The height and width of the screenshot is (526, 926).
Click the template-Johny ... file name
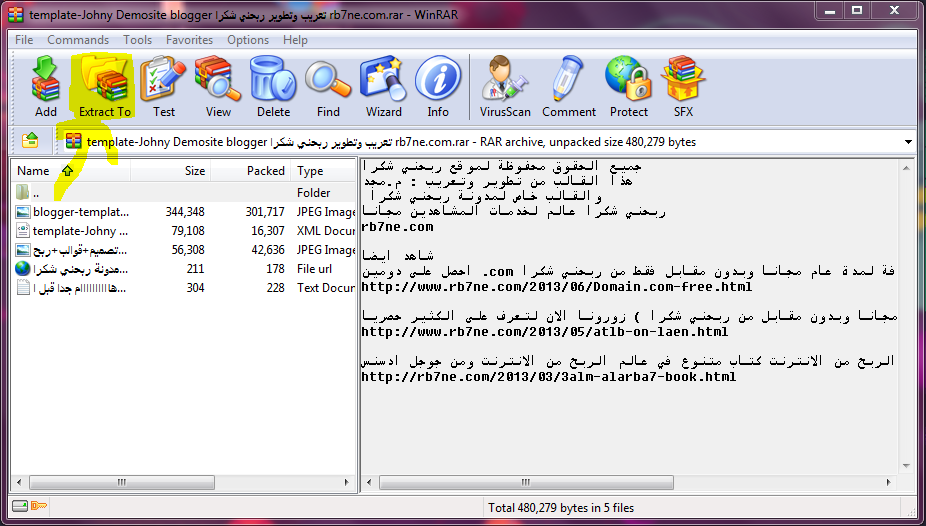[80, 231]
